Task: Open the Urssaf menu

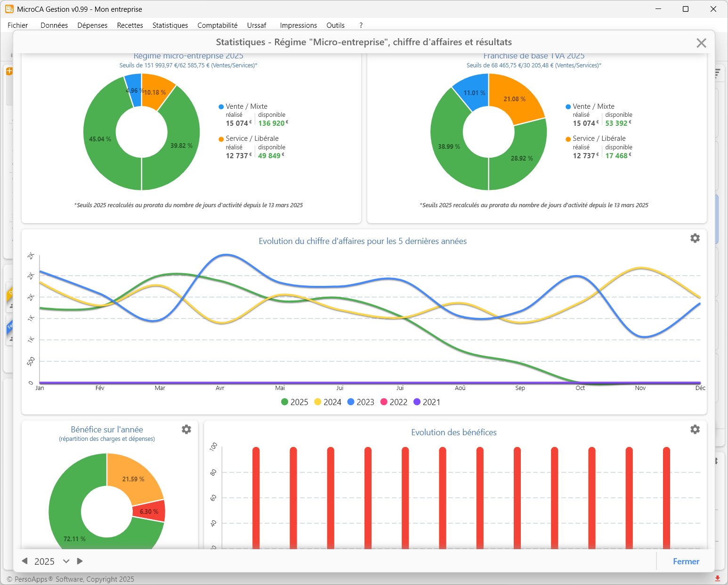Action: pyautogui.click(x=257, y=25)
